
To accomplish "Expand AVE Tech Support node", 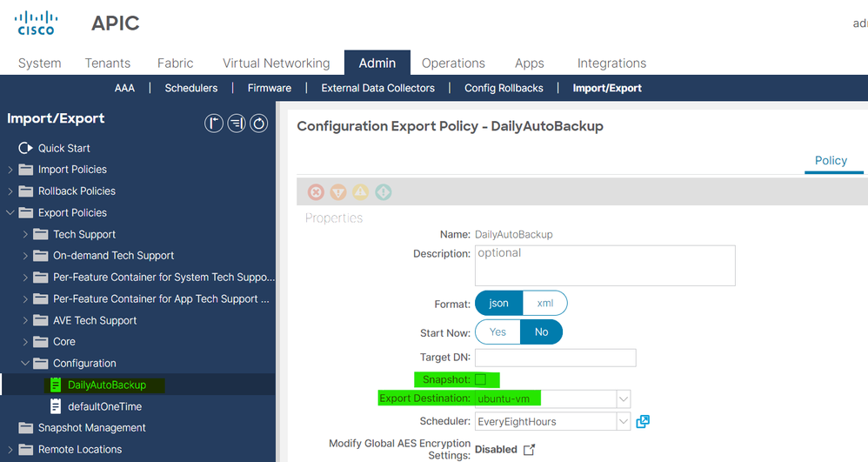I will click(25, 320).
